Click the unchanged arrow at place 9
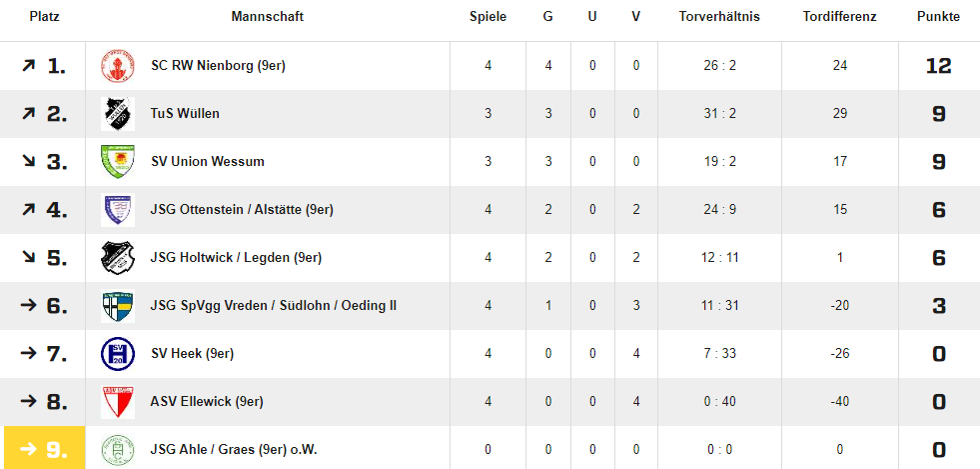The image size is (980, 469). pos(29,449)
